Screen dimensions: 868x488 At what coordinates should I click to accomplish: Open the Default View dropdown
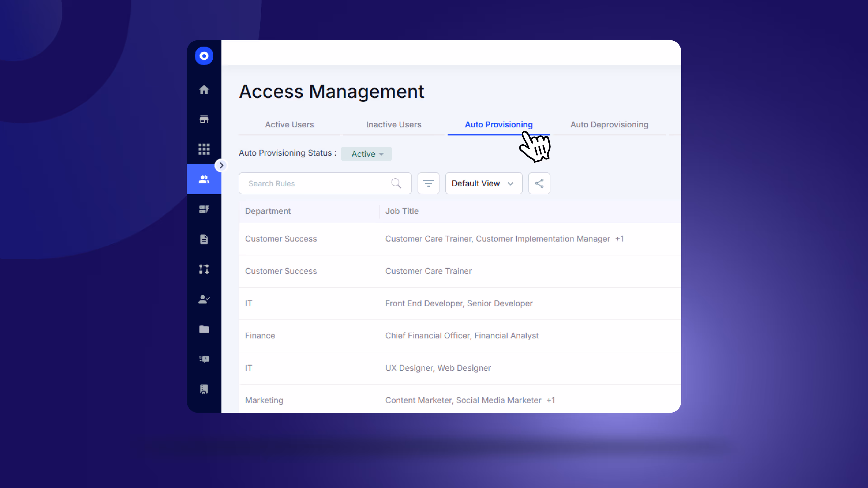coord(484,183)
